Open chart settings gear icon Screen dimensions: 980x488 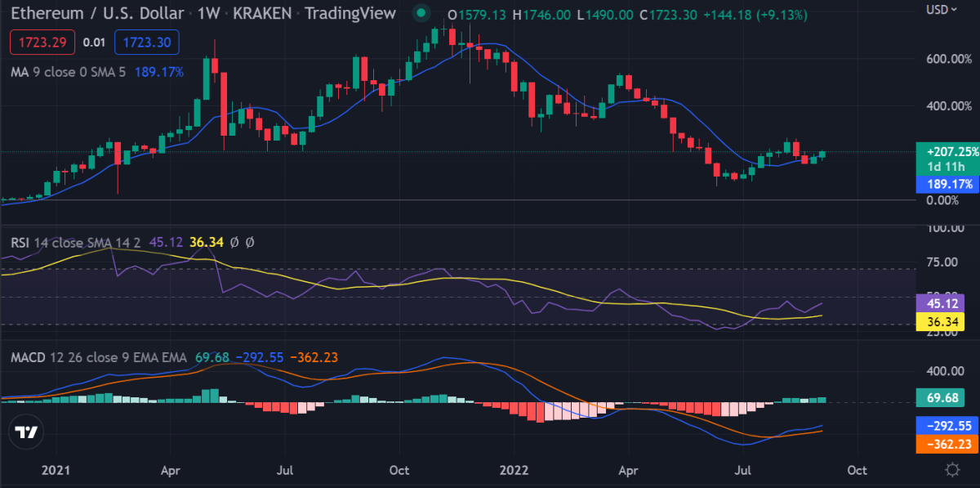[952, 470]
